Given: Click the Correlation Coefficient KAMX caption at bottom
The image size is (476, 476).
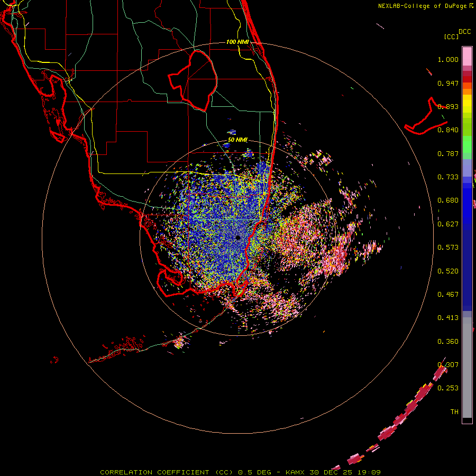Looking at the screenshot, I should (x=240, y=472).
